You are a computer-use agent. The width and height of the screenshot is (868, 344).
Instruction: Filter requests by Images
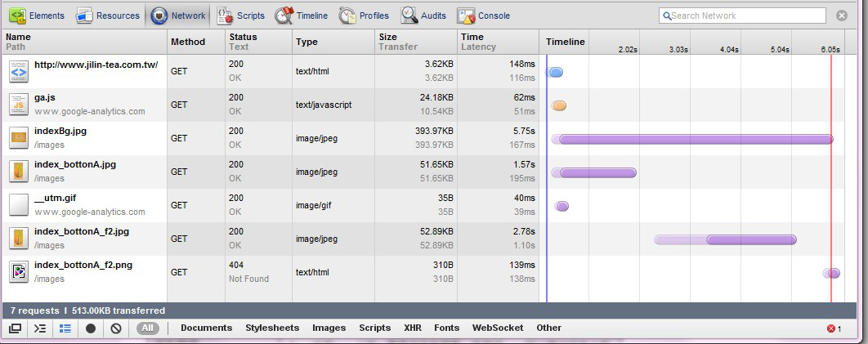click(329, 328)
